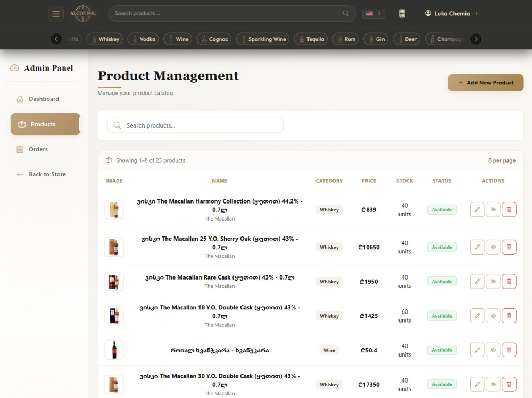The width and height of the screenshot is (532, 398).
Task: Toggle visibility of the Wine product row
Action: coord(493,350)
